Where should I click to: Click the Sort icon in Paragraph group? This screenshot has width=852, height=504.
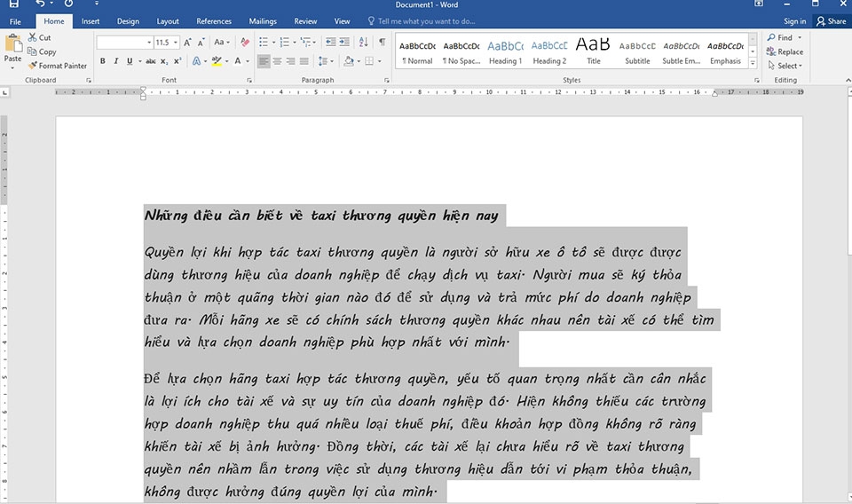click(364, 42)
